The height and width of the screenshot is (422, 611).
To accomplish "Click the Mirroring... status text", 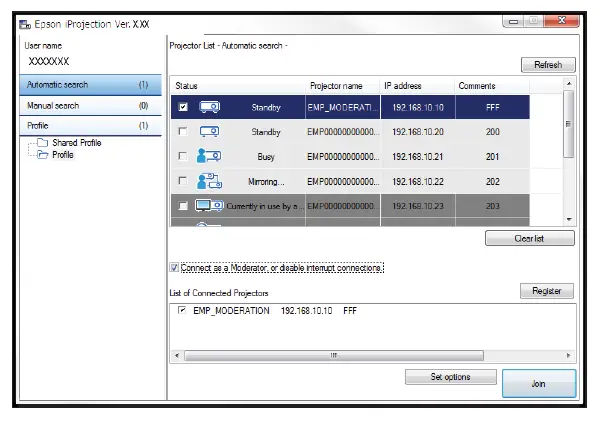I will coord(266,182).
